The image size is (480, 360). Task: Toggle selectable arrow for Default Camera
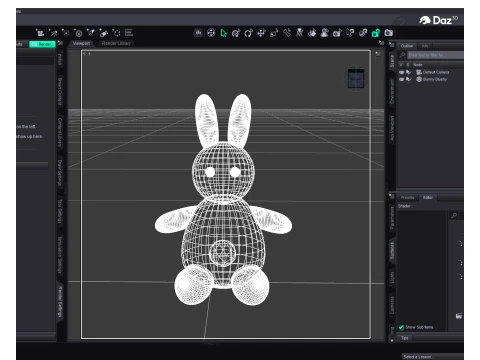click(x=409, y=72)
